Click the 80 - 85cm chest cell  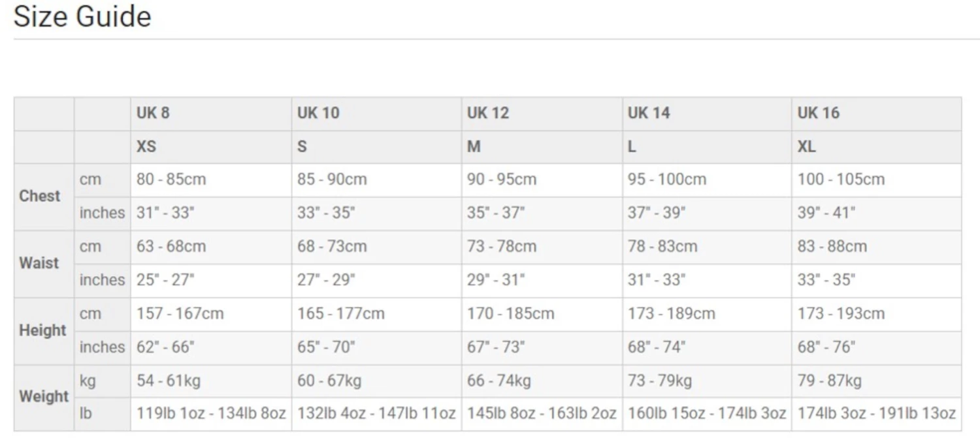pyautogui.click(x=171, y=180)
